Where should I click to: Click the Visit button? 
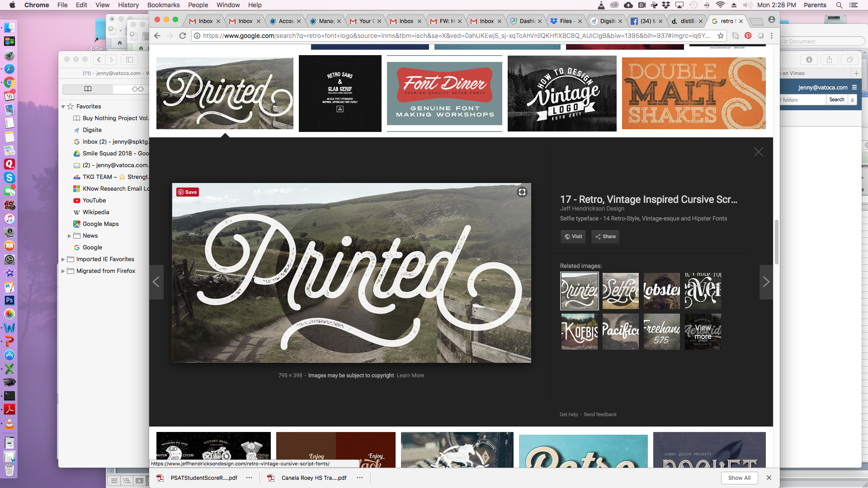[x=573, y=236]
